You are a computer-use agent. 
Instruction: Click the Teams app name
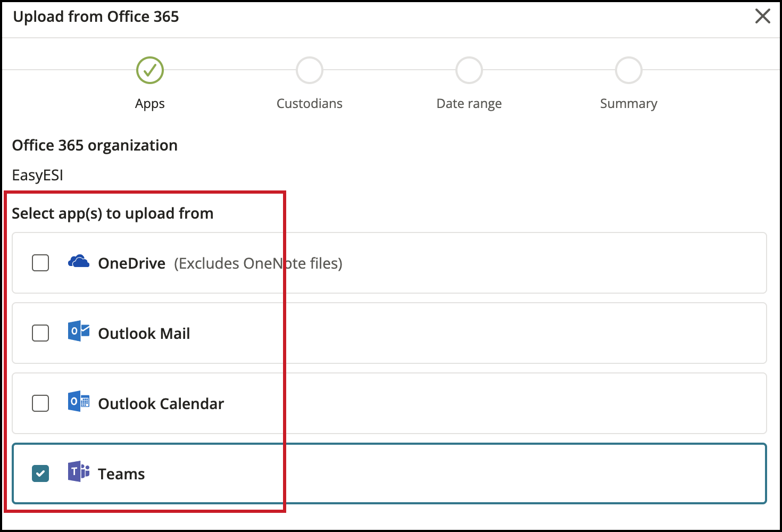coord(121,474)
